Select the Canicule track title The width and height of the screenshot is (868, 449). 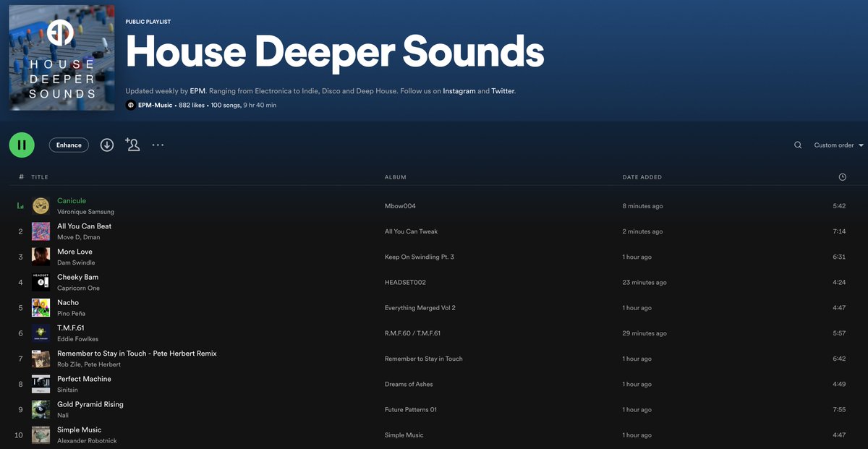click(x=72, y=201)
